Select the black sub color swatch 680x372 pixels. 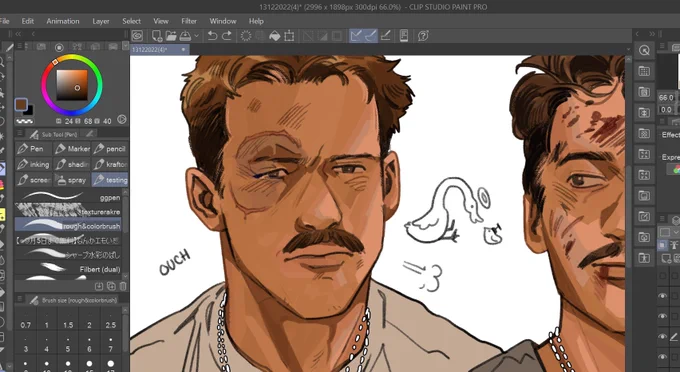pyautogui.click(x=29, y=111)
